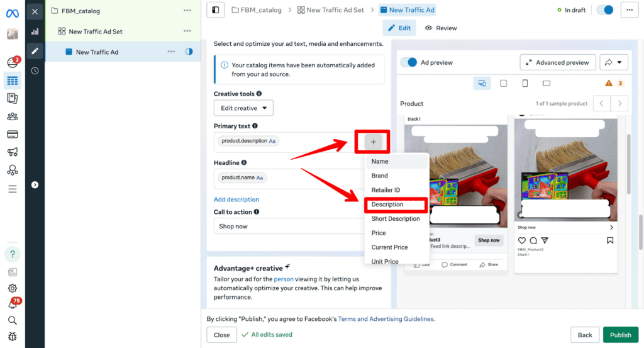Image resolution: width=644 pixels, height=348 pixels.
Task: Select the square feed preview icon
Action: coord(503,84)
